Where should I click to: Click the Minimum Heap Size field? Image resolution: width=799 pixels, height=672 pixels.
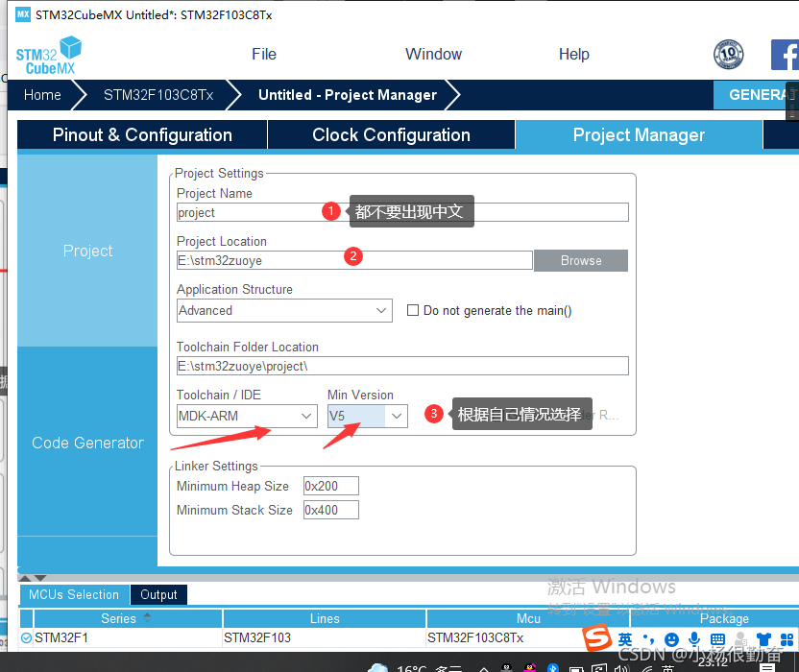[x=330, y=486]
